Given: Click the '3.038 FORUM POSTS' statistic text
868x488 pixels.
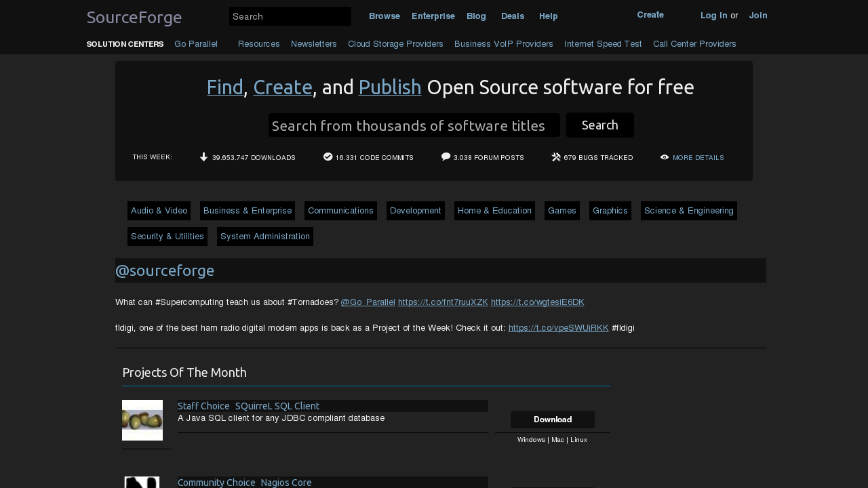Looking at the screenshot, I should [x=489, y=158].
